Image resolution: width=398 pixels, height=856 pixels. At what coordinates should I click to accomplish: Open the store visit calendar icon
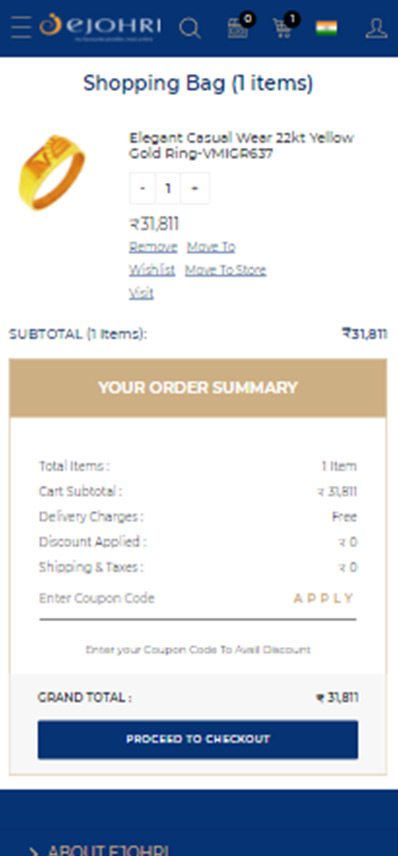tap(240, 26)
